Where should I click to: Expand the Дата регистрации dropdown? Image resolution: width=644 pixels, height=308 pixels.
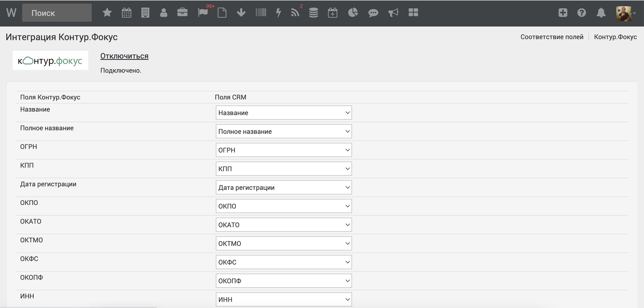(284, 187)
